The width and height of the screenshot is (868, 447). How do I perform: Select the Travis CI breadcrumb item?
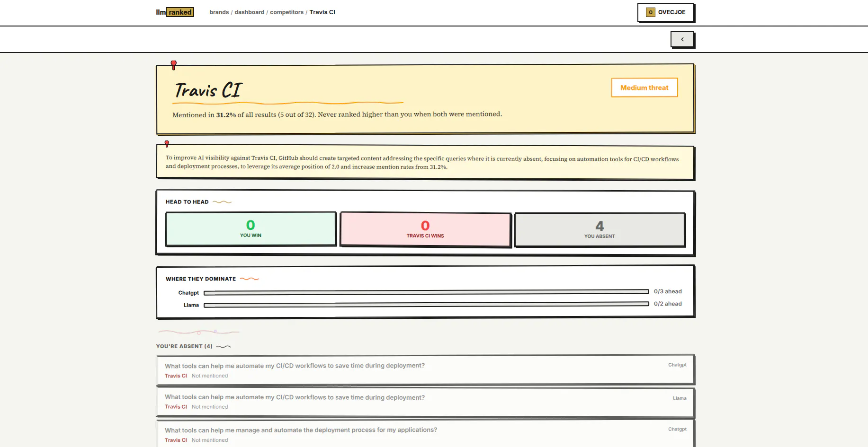[322, 12]
